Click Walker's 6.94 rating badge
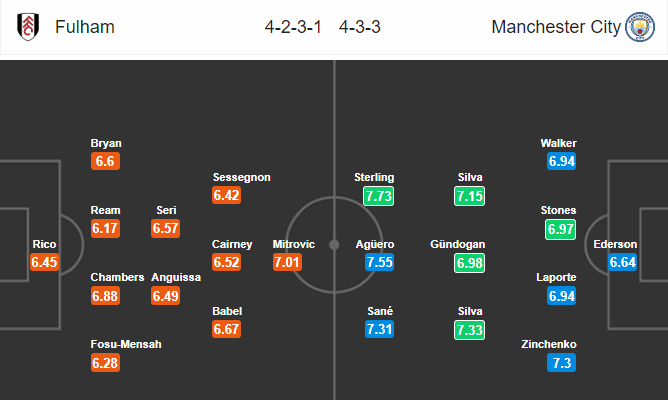This screenshot has height=400, width=668. [x=561, y=161]
